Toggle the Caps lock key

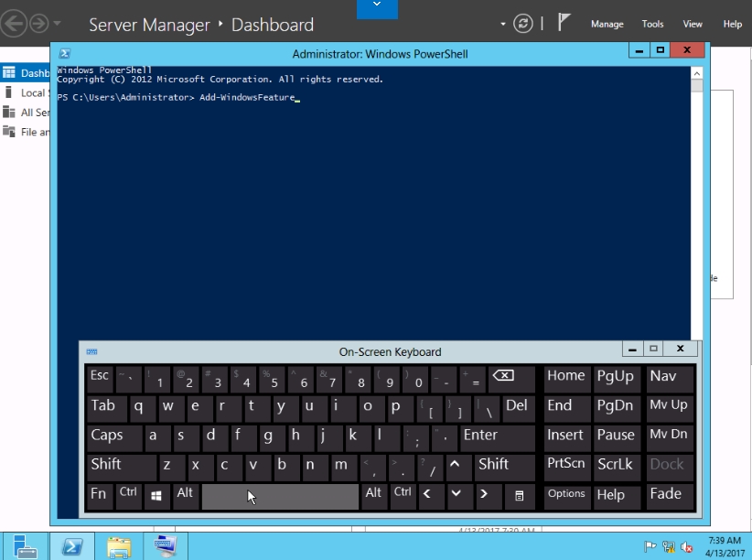click(114, 437)
